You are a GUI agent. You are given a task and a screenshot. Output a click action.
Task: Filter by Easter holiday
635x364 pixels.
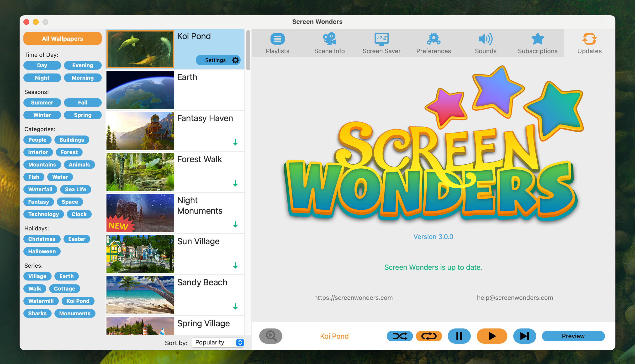pos(77,239)
